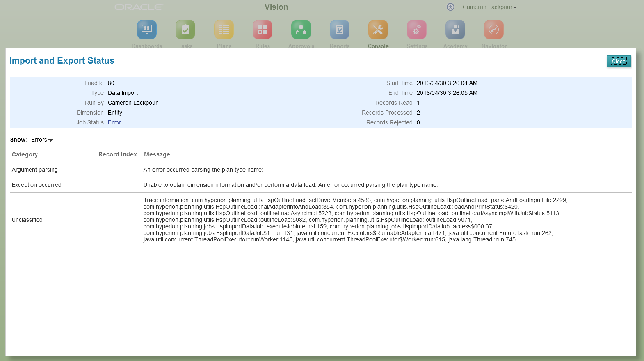Click the Error job status link
The image size is (644, 361).
114,122
